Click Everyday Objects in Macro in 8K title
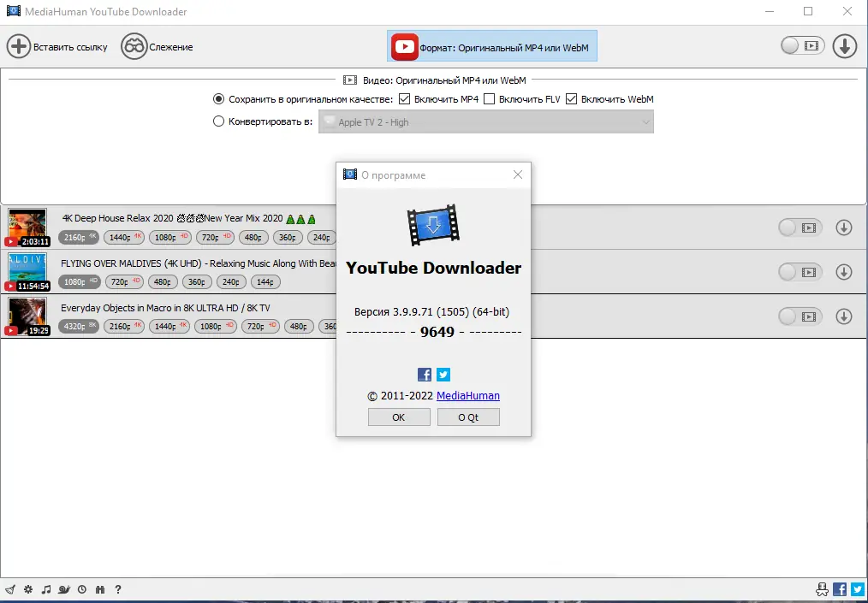Screen dimensions: 868x603 165,308
